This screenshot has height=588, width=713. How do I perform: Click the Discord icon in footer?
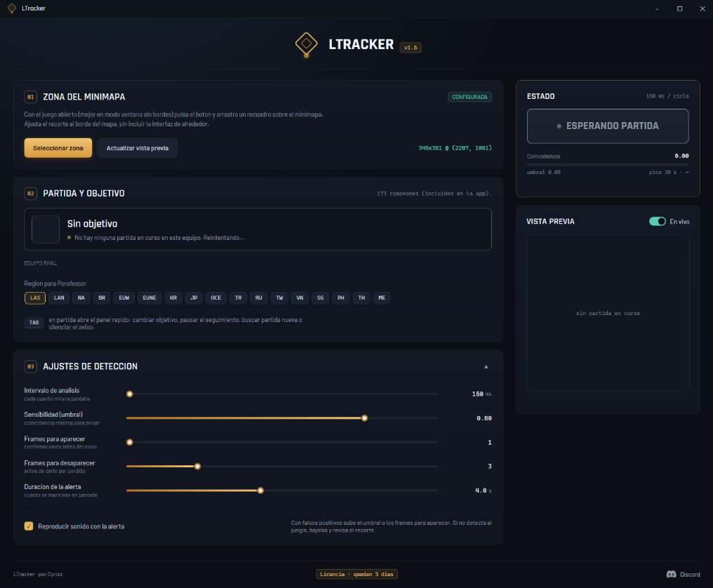[x=671, y=575]
